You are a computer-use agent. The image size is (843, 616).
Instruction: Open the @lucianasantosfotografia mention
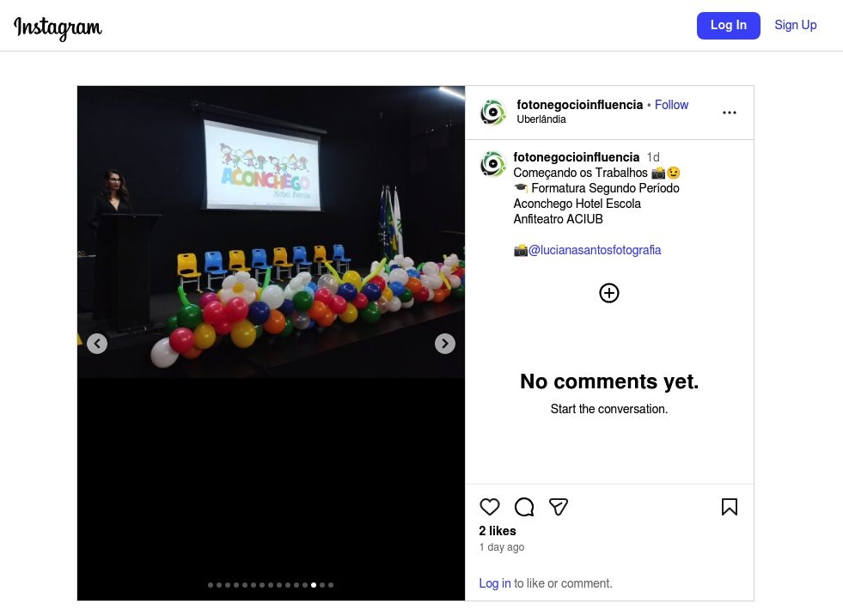point(595,250)
